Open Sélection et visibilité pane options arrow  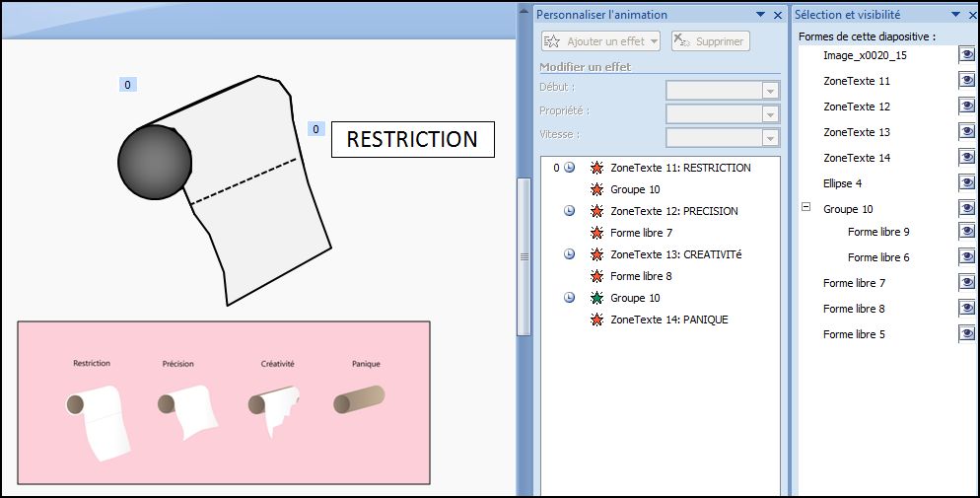point(955,15)
